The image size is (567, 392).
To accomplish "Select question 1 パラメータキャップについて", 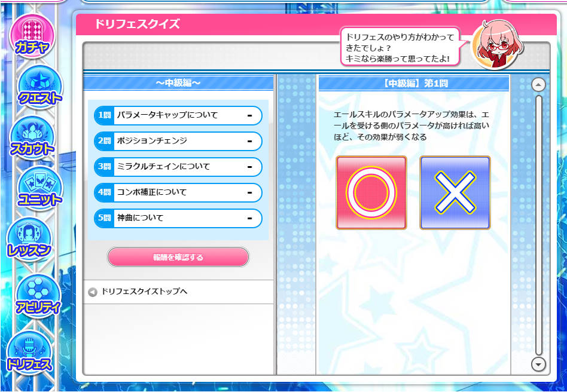I will 178,115.
